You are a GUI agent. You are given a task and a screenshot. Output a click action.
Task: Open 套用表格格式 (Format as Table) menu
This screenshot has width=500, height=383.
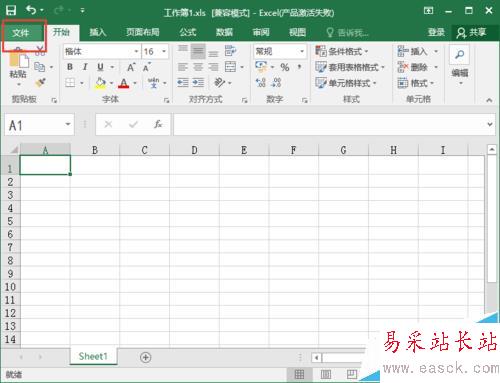tap(350, 67)
